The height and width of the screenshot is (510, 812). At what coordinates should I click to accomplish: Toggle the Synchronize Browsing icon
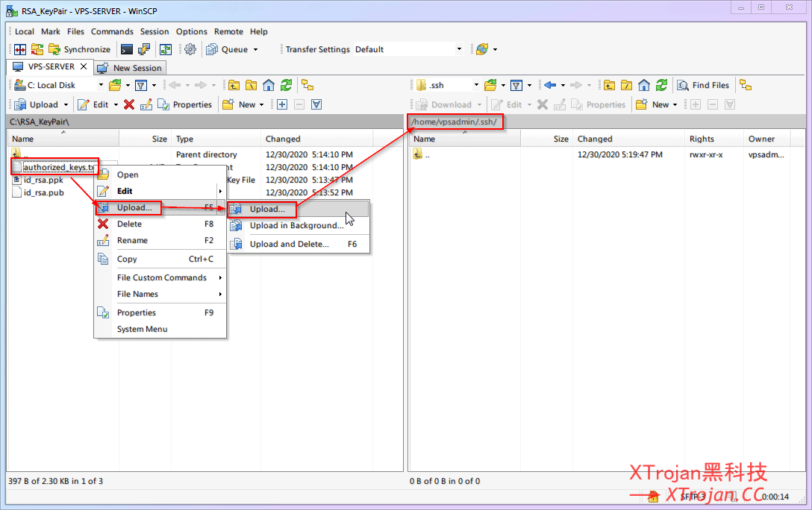[x=166, y=50]
